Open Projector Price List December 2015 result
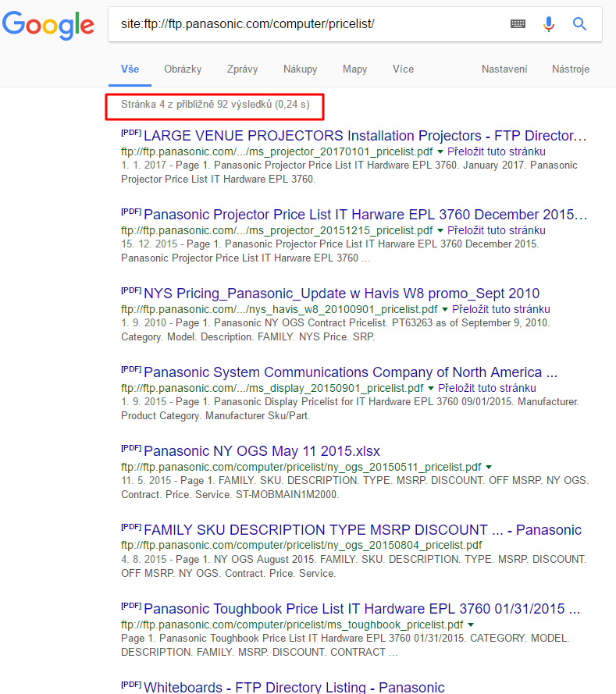The height and width of the screenshot is (694, 616). pyautogui.click(x=365, y=214)
